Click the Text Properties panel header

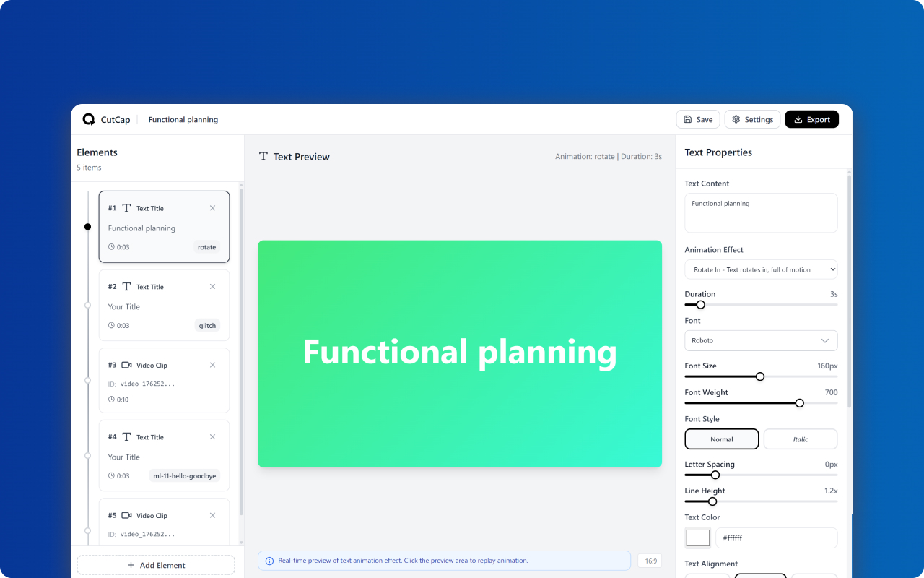click(x=718, y=152)
